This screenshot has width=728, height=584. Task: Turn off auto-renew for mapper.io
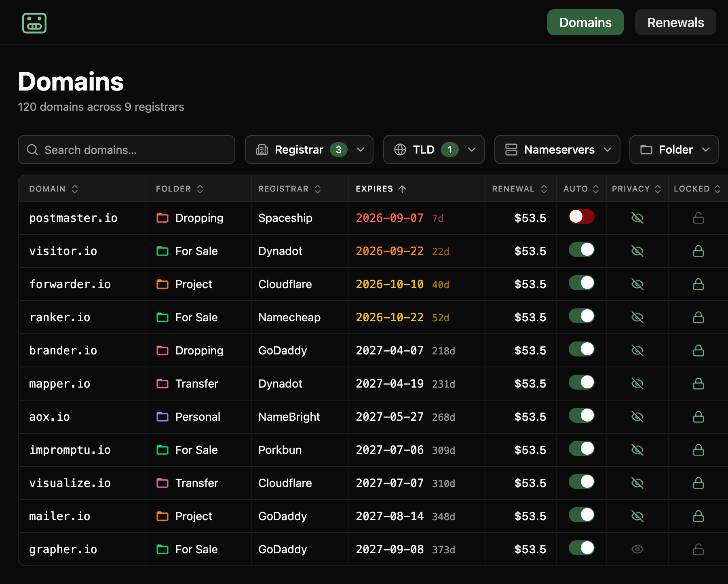(582, 382)
